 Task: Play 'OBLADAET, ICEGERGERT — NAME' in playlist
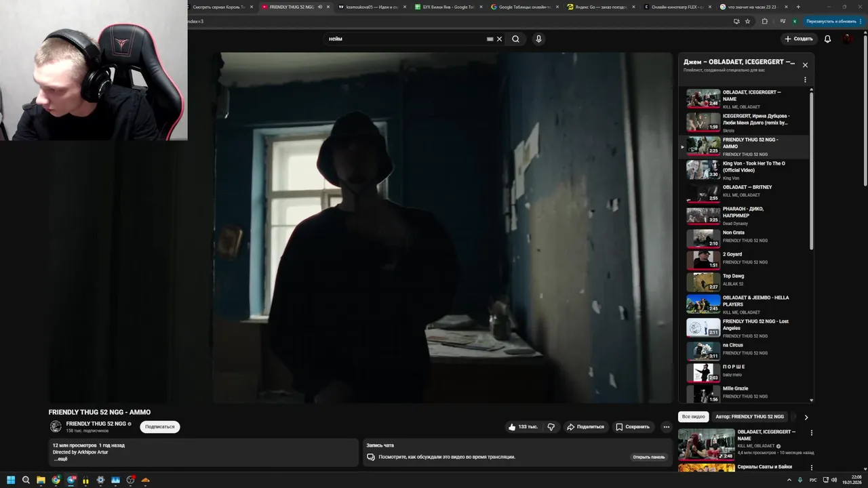coord(745,99)
